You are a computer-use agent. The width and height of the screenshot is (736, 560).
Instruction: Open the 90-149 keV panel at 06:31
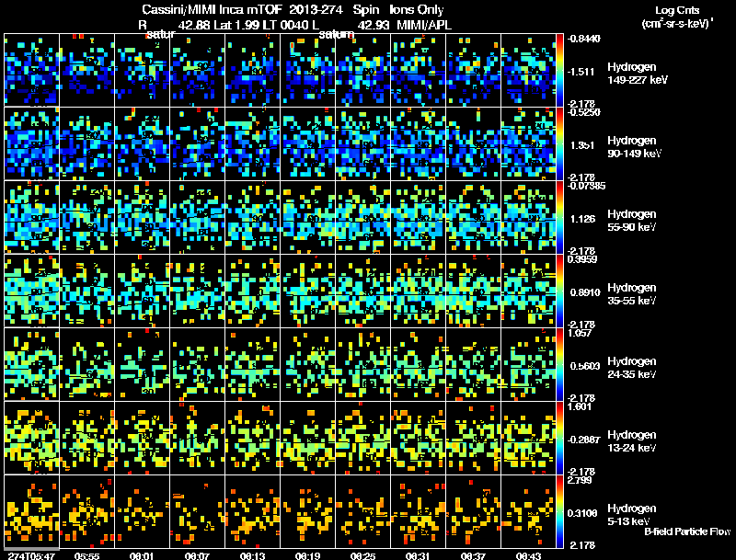418,144
